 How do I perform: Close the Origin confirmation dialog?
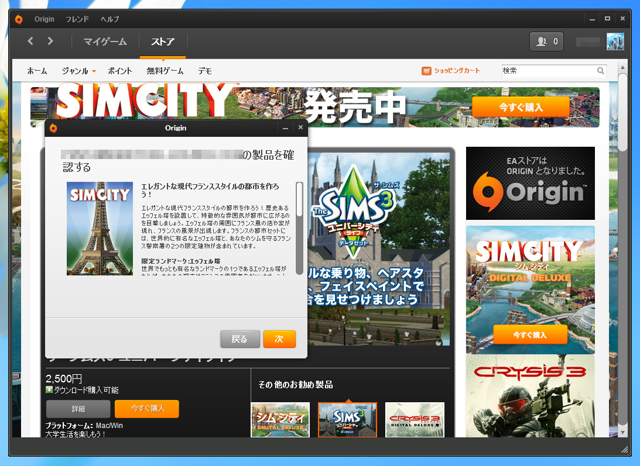click(x=300, y=127)
